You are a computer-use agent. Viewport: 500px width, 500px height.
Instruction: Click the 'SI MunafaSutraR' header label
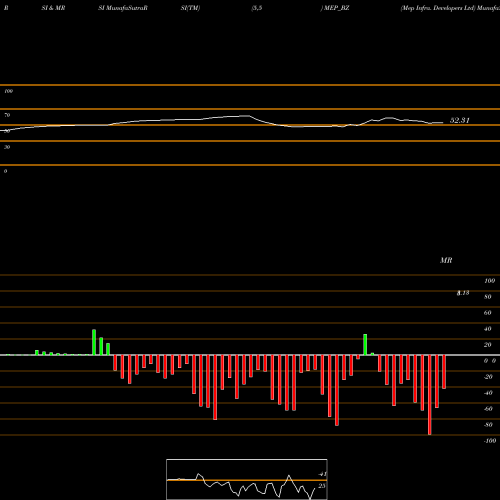[123, 8]
